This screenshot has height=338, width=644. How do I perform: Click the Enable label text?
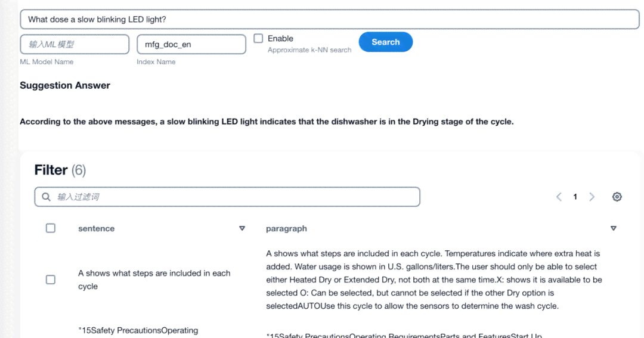pos(280,38)
